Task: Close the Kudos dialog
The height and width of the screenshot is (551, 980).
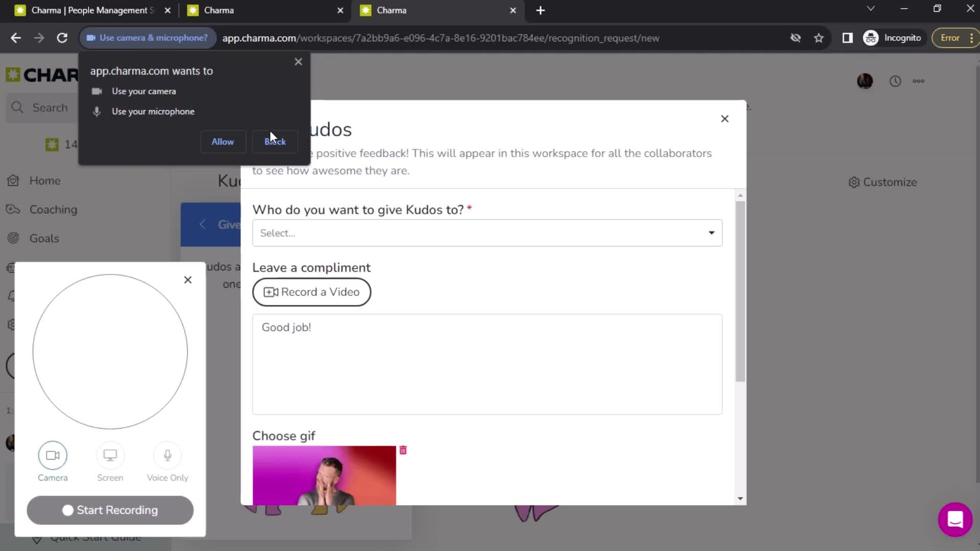Action: point(725,119)
